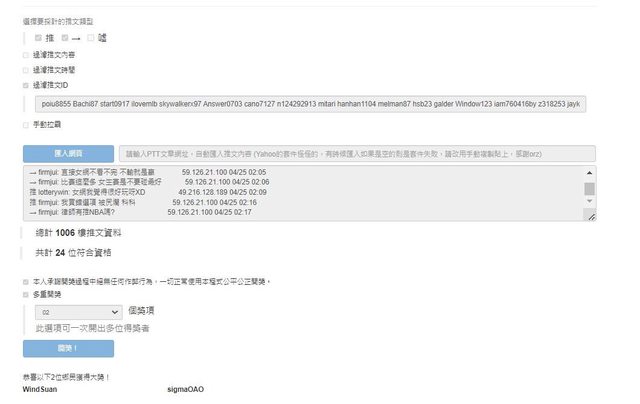The height and width of the screenshot is (404, 640).
Task: Click the PTT article URL input field
Action: (x=357, y=154)
